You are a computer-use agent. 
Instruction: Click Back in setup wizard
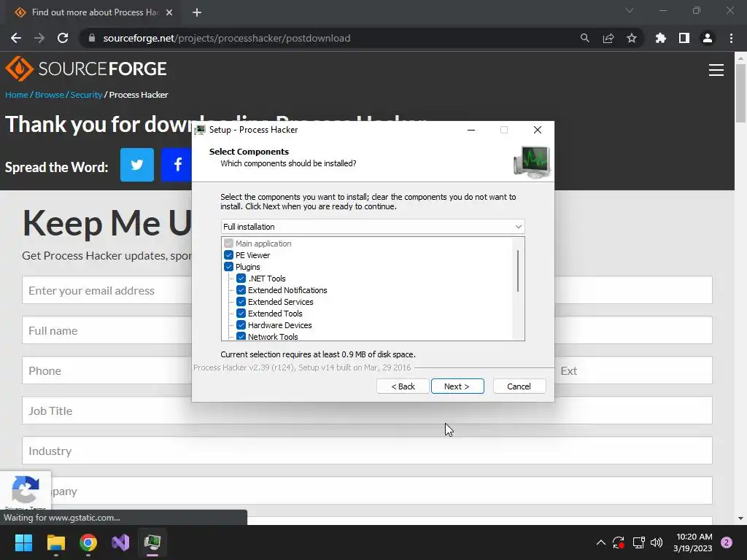(403, 386)
